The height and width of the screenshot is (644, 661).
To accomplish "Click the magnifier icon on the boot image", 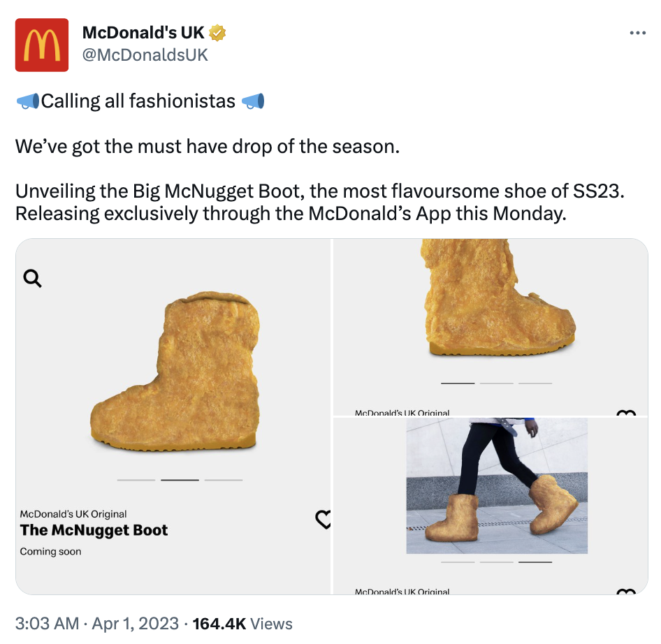I will point(33,279).
